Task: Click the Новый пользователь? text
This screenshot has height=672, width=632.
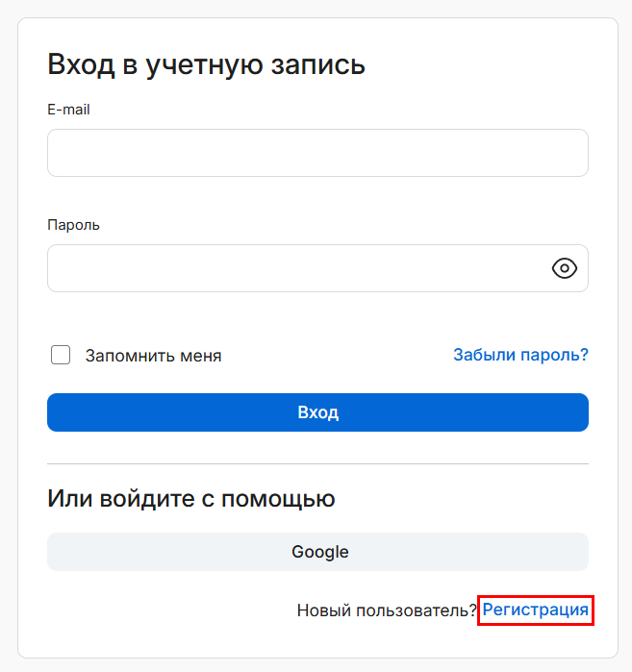Action: click(x=387, y=610)
